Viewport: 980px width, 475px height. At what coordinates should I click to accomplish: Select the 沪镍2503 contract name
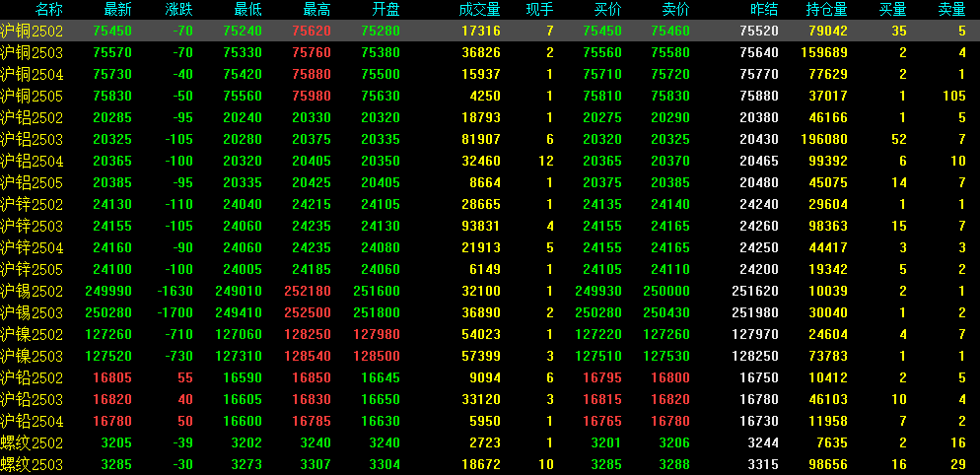pyautogui.click(x=32, y=357)
